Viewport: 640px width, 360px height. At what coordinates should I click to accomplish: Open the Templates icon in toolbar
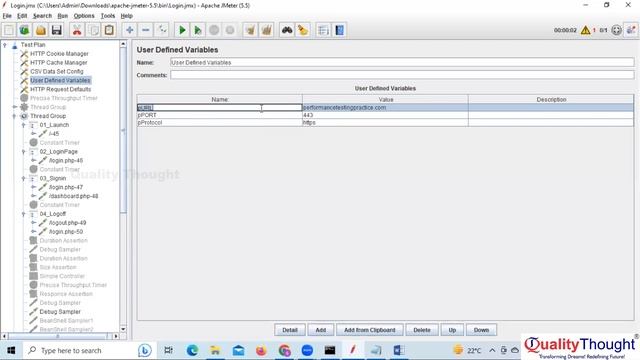[x=24, y=30]
